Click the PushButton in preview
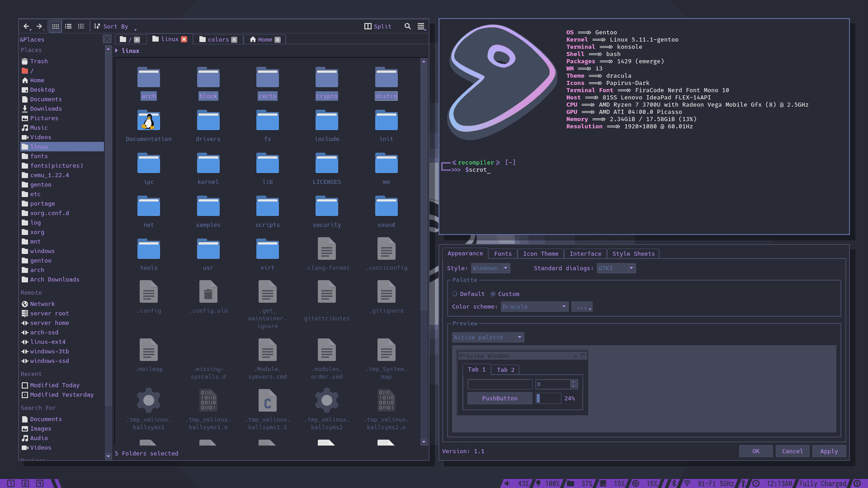This screenshot has width=868, height=488. pos(500,398)
